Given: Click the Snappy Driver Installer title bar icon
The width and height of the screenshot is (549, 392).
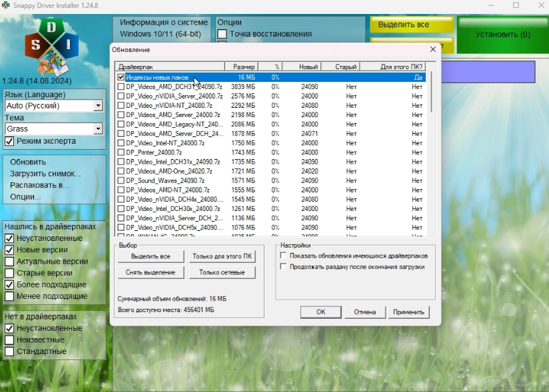Looking at the screenshot, I should [5, 5].
